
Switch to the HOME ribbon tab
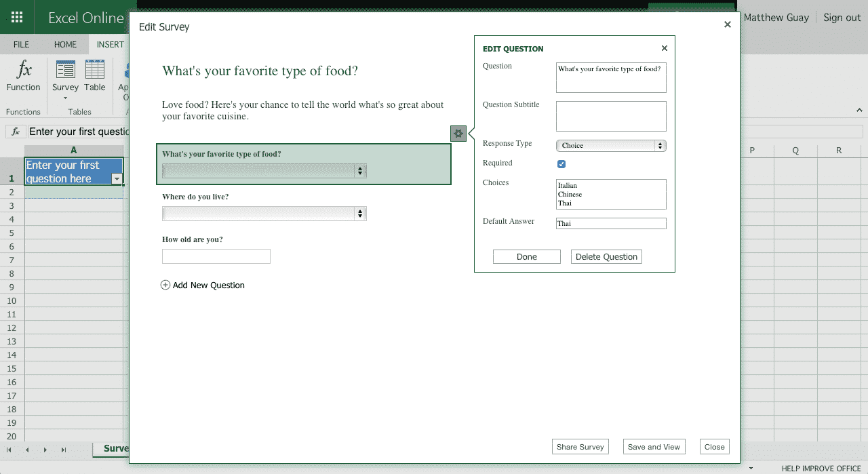coord(66,45)
